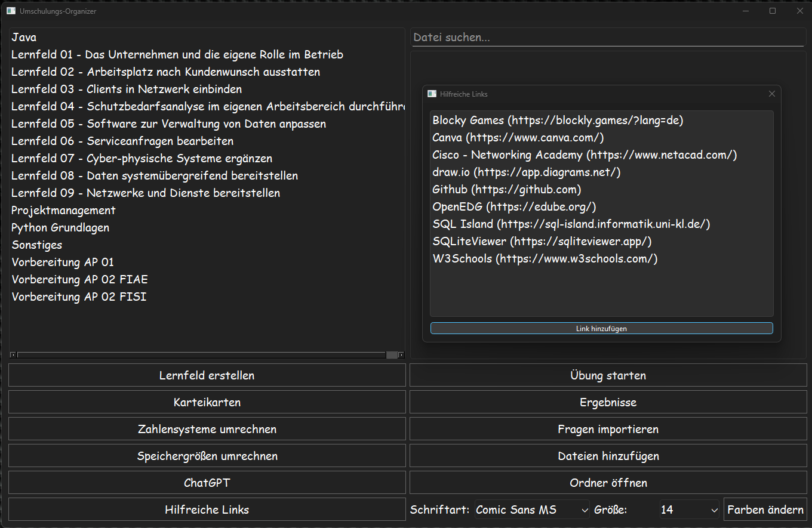Select Cisco - Networking Academy link
The image size is (812, 528).
pyautogui.click(x=601, y=155)
